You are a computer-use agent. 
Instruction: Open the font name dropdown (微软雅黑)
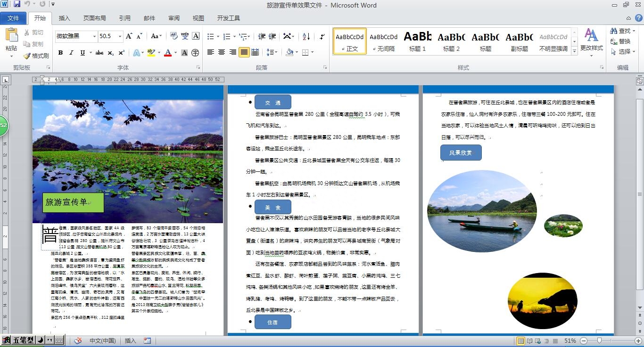coord(94,36)
